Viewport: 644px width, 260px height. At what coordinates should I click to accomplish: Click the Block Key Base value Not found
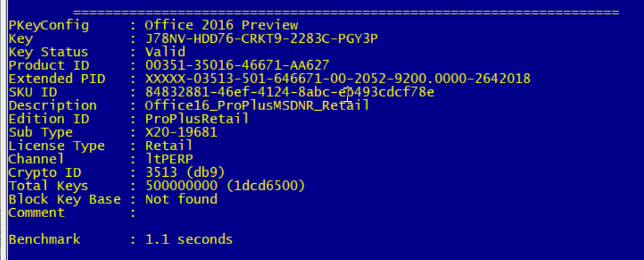click(181, 199)
